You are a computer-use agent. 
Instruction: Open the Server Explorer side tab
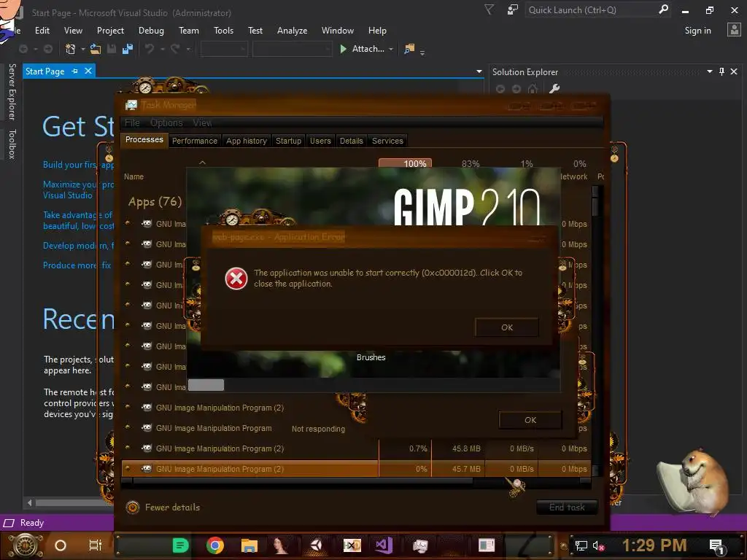12,91
